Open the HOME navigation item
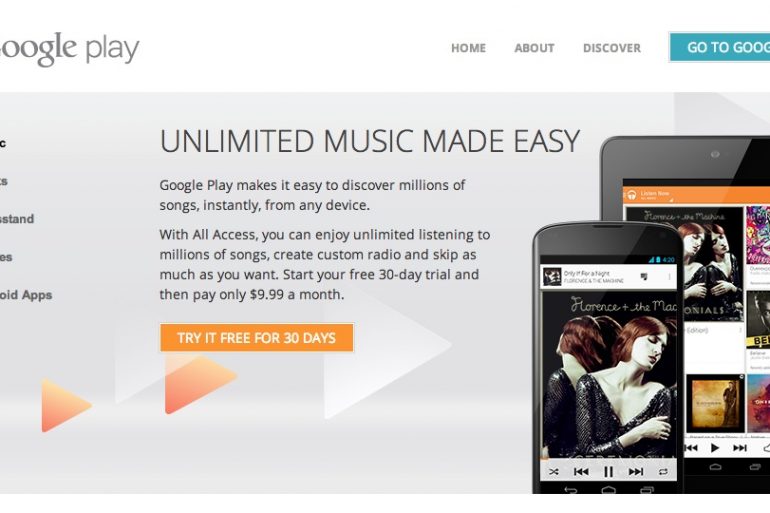Viewport: 770px width, 513px height. point(468,48)
